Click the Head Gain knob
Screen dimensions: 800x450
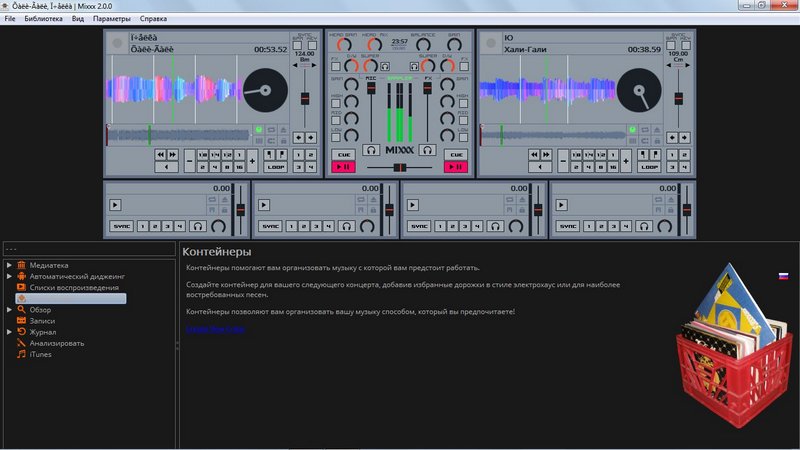344,44
